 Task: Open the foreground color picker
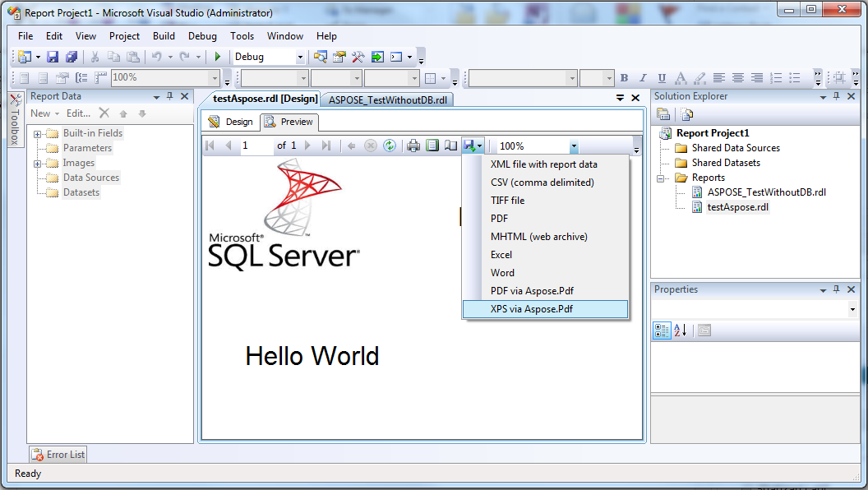click(x=681, y=78)
